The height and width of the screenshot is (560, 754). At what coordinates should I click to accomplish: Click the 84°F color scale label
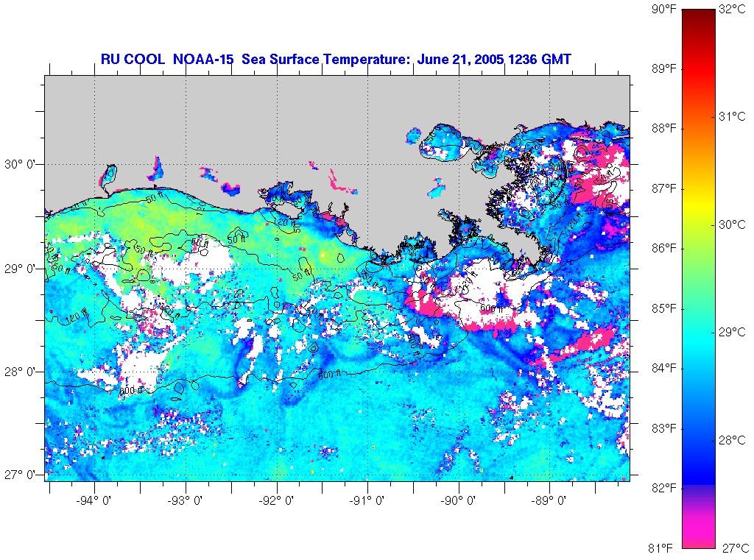pos(664,368)
